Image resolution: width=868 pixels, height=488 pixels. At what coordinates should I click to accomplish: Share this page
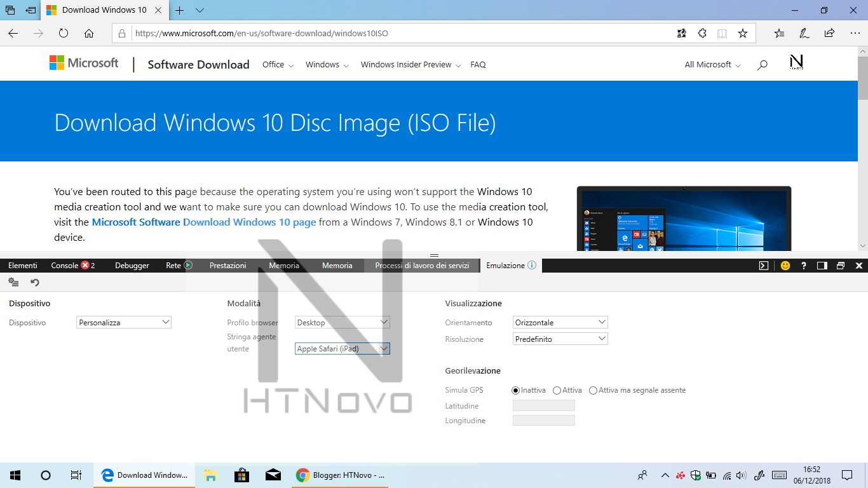tap(829, 34)
